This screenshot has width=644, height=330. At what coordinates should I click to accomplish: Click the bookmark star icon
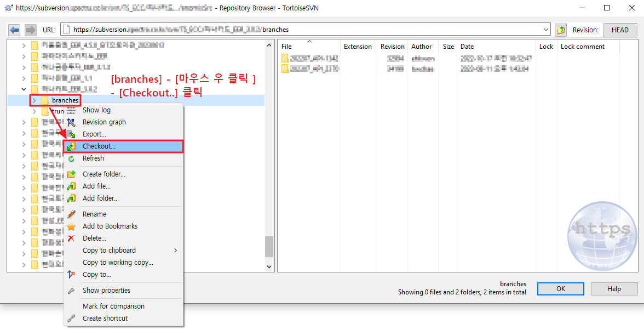[71, 226]
